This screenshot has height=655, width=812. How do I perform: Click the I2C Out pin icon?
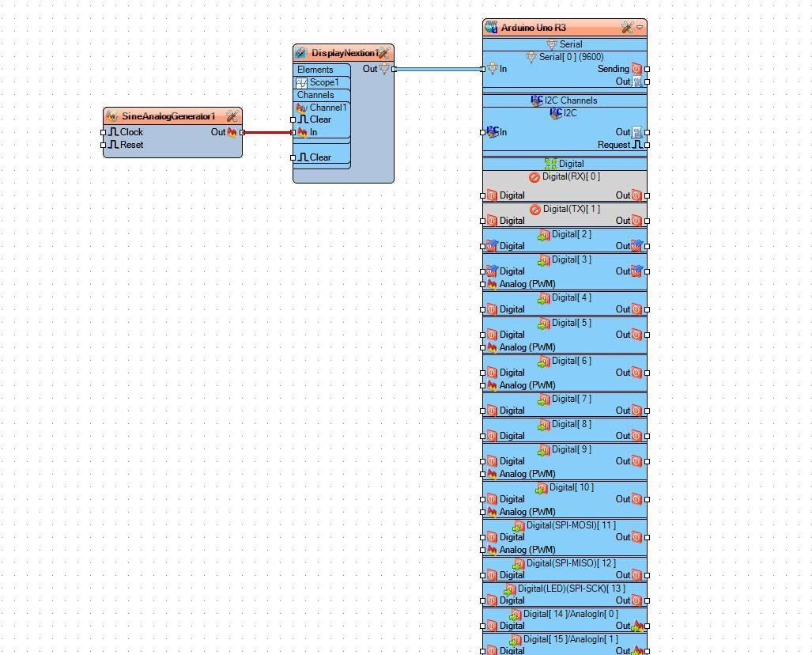tap(636, 132)
